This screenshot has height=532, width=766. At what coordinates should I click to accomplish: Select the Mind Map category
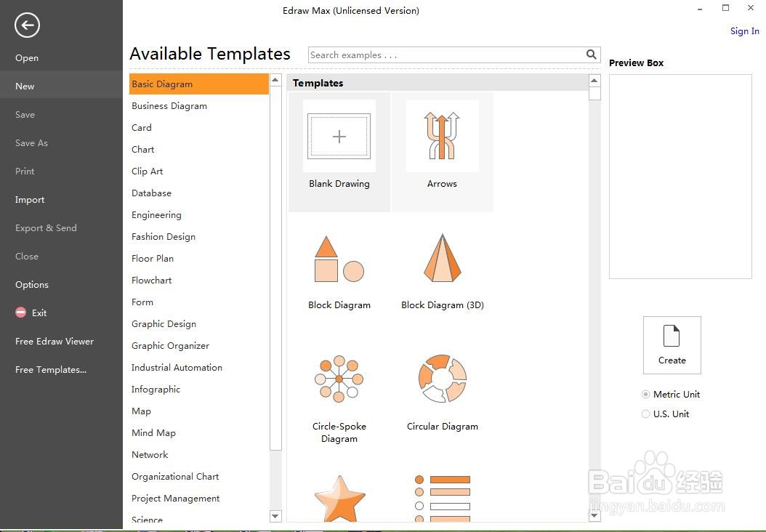pyautogui.click(x=153, y=433)
